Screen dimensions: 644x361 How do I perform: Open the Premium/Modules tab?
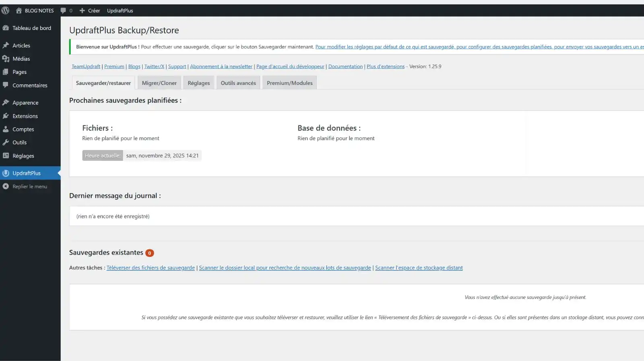coord(289,83)
